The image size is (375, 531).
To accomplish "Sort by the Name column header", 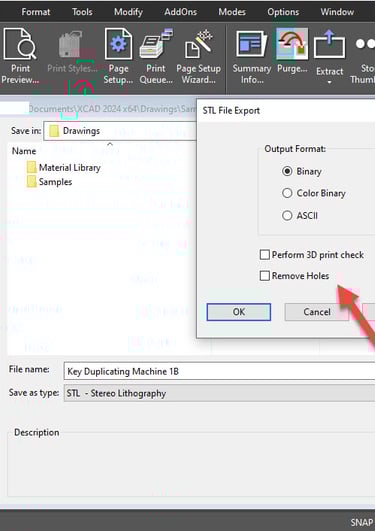I will pos(24,151).
